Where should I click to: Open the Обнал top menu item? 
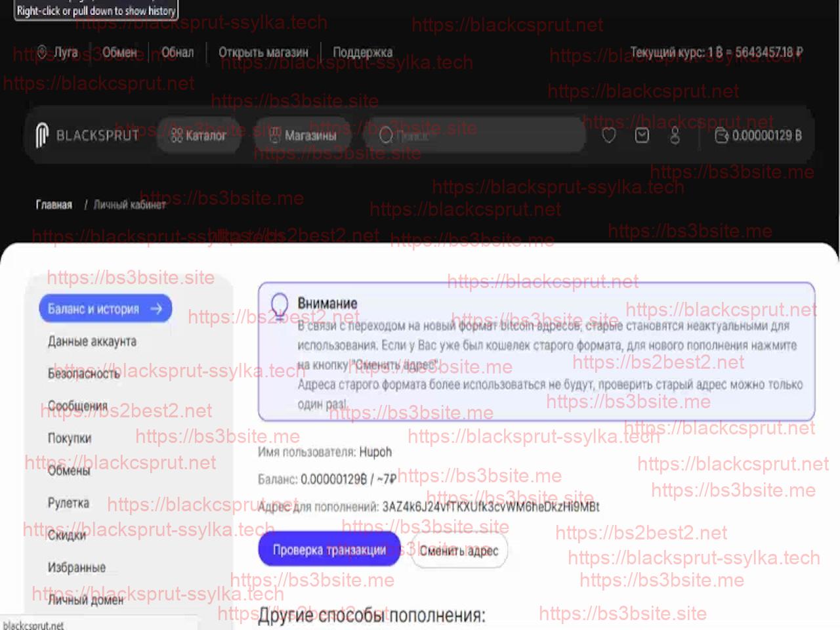(x=177, y=52)
